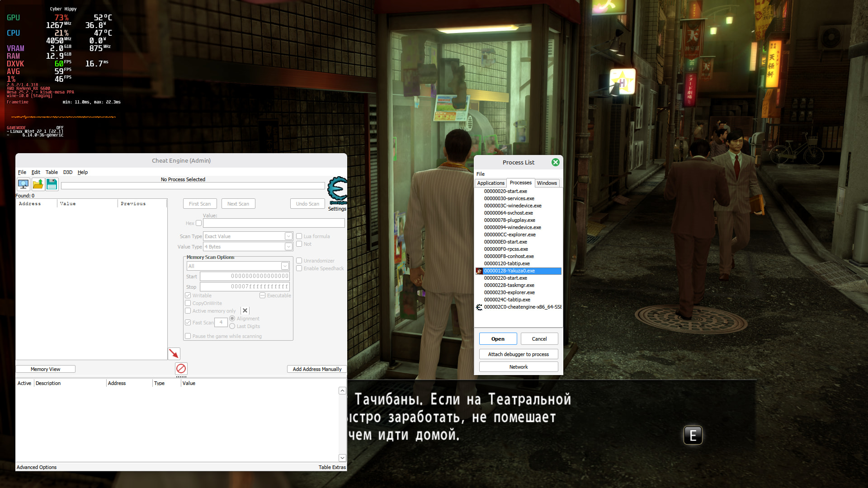Open the Table menu

[52, 172]
